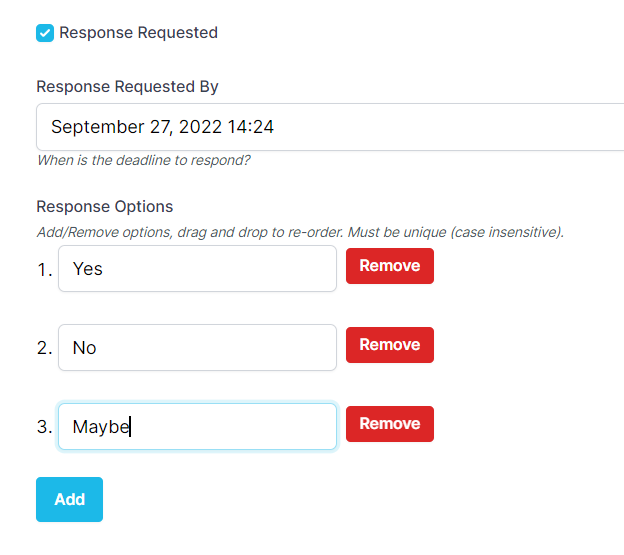The height and width of the screenshot is (555, 624).
Task: Click the "Response Requested" checkbox label text
Action: click(138, 33)
